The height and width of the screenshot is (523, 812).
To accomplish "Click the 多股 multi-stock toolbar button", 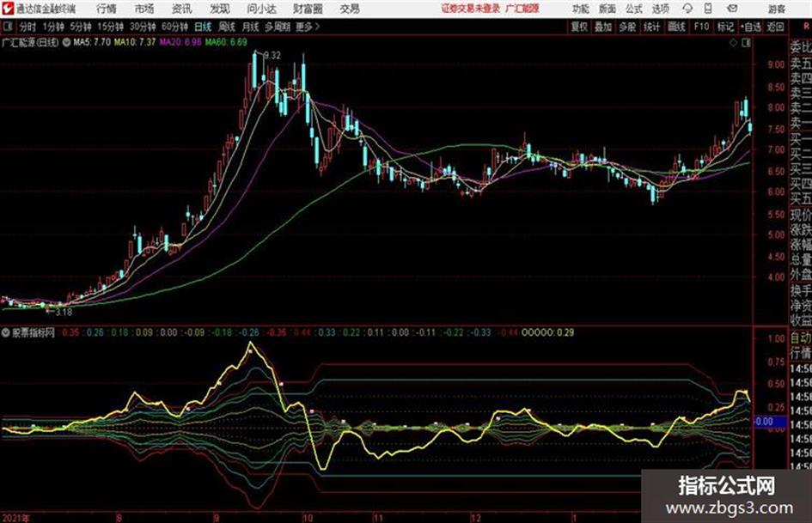I will (x=627, y=27).
